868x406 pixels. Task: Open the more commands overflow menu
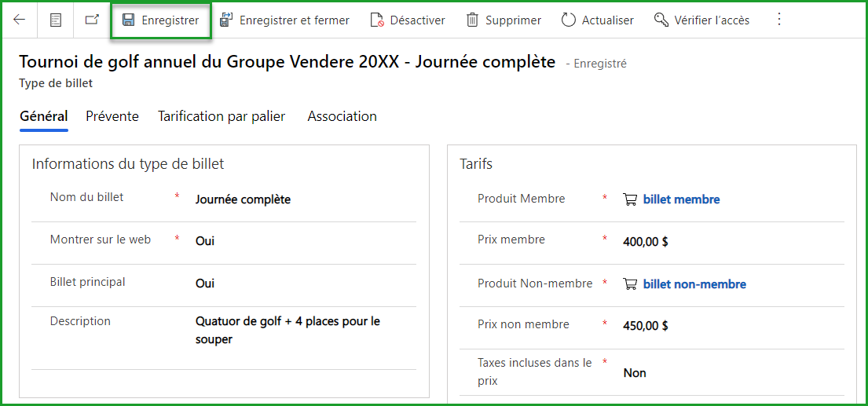(x=779, y=20)
